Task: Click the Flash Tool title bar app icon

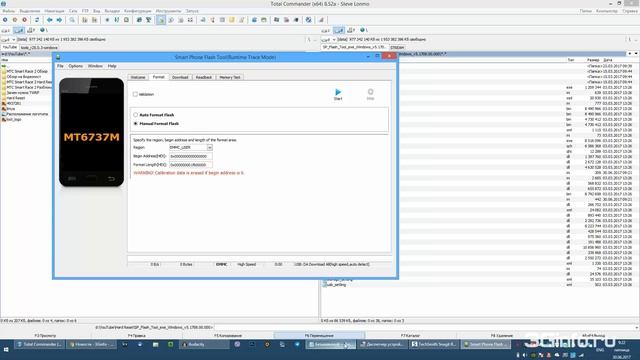Action: click(x=58, y=57)
